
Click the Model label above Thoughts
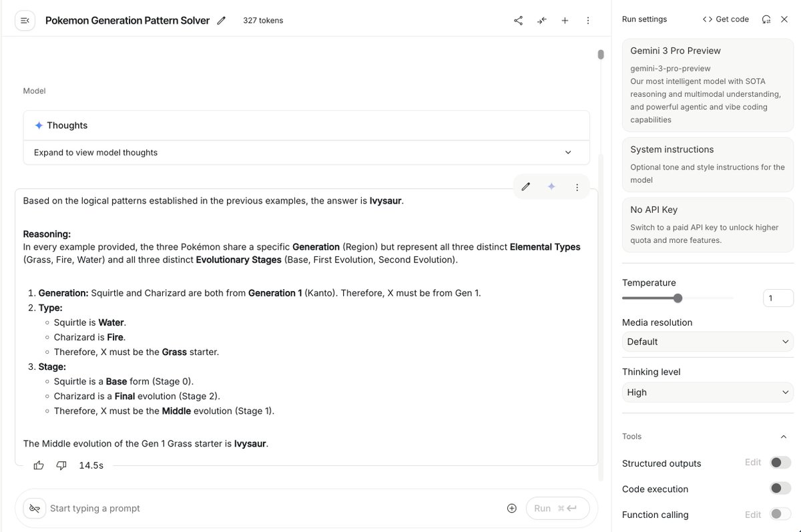(x=34, y=91)
